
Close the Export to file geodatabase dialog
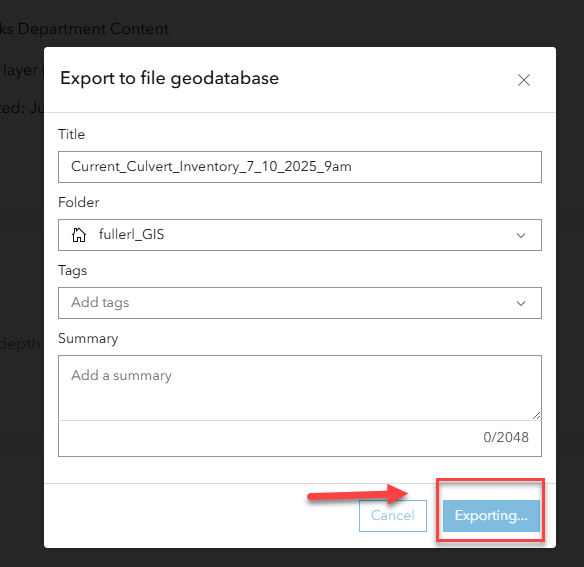pos(524,80)
